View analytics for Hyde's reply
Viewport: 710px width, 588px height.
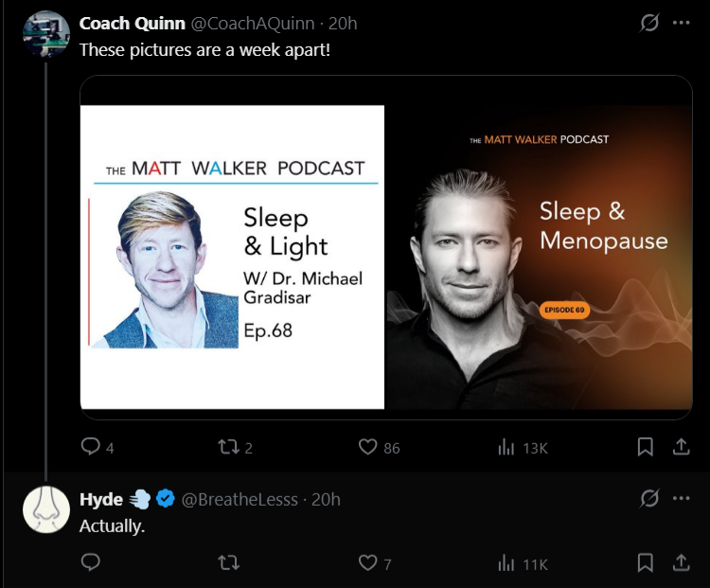tap(506, 563)
